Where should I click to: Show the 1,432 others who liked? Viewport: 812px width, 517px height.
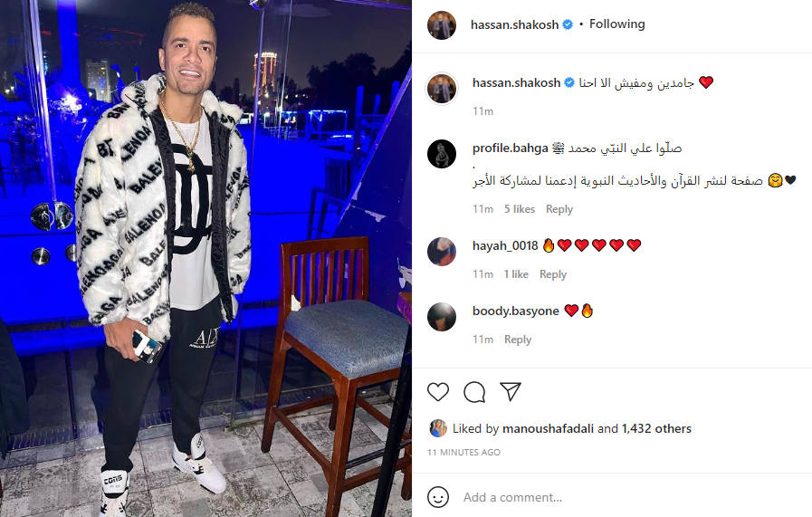656,428
